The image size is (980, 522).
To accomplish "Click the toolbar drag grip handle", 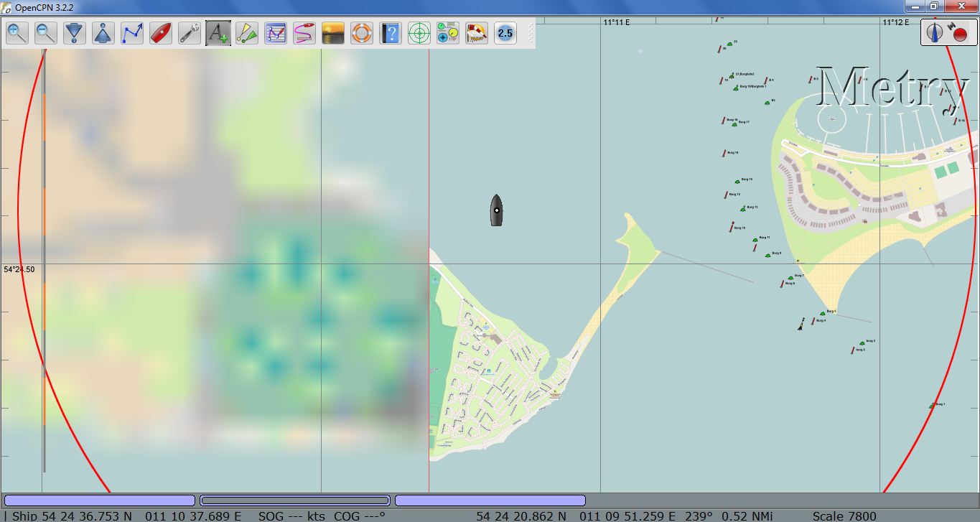I will click(x=531, y=33).
